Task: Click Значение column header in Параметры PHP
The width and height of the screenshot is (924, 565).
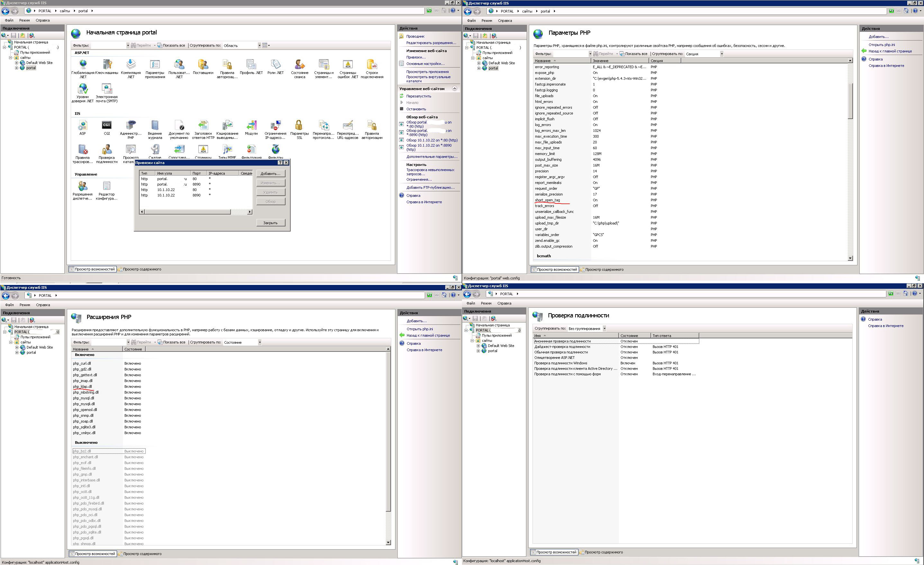Action: click(x=620, y=61)
